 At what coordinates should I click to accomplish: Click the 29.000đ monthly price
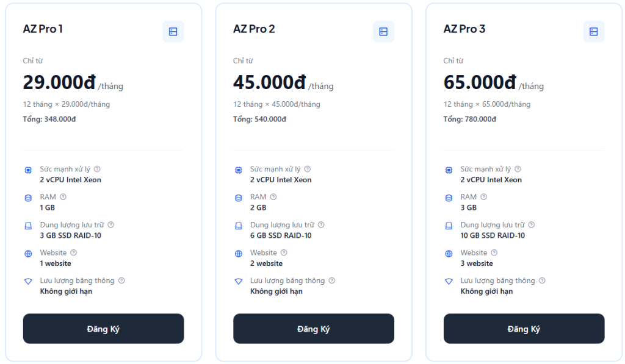click(x=60, y=82)
